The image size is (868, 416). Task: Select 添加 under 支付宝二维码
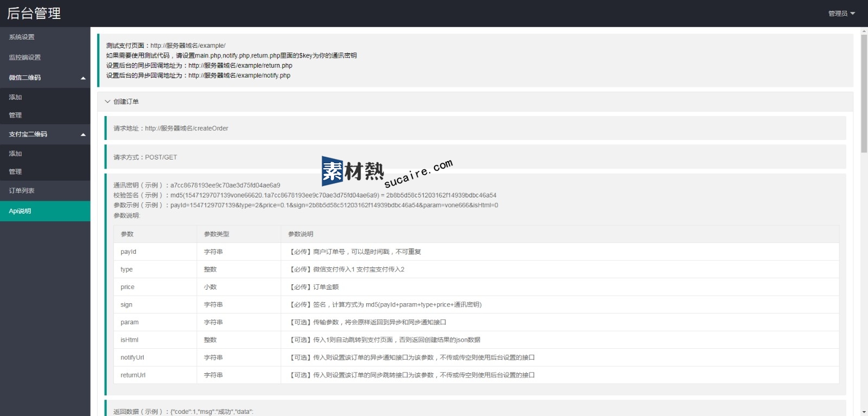point(45,153)
